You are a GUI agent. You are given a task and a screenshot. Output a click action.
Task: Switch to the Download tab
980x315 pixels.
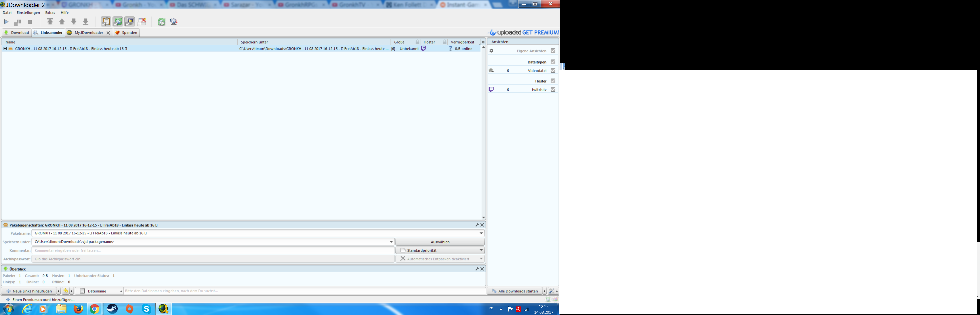point(17,33)
